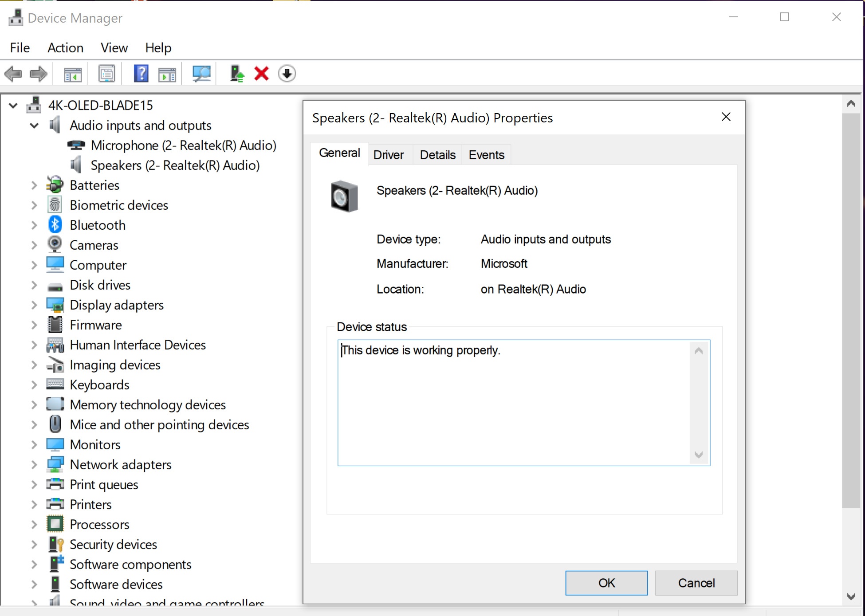Image resolution: width=865 pixels, height=616 pixels.
Task: Click the Printers category icon
Action: coord(55,504)
